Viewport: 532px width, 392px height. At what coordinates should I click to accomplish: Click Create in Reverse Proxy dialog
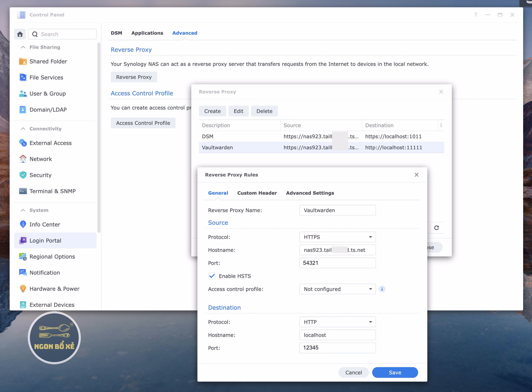212,111
